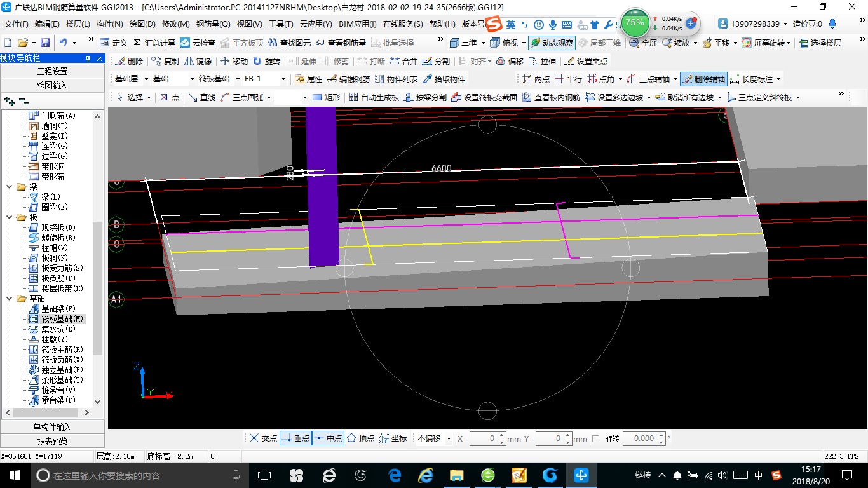The width and height of the screenshot is (868, 488).
Task: Select the 移动 move tool
Action: tap(234, 61)
